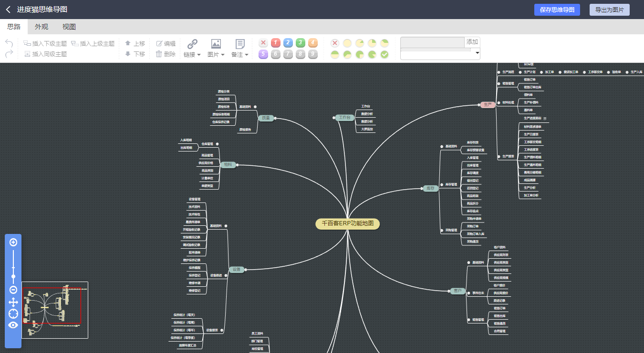
Task: Insert a sibling topic (插入同级主题)
Action: pyautogui.click(x=45, y=54)
